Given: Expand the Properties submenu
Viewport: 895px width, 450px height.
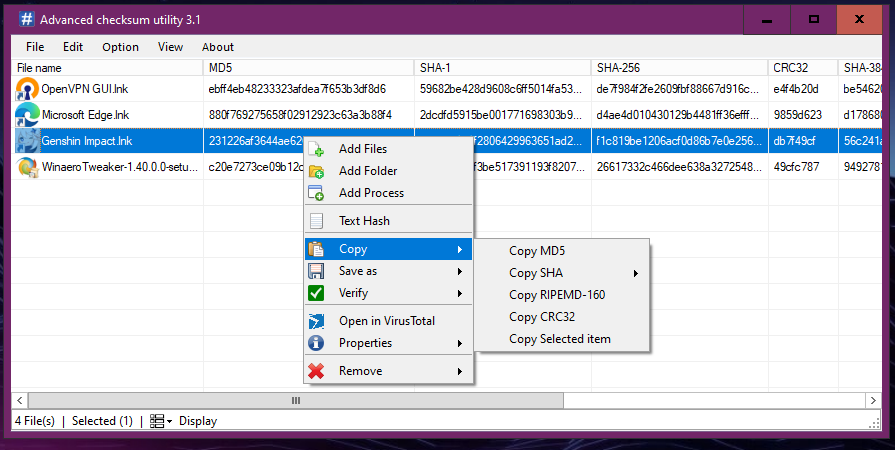Looking at the screenshot, I should (389, 343).
